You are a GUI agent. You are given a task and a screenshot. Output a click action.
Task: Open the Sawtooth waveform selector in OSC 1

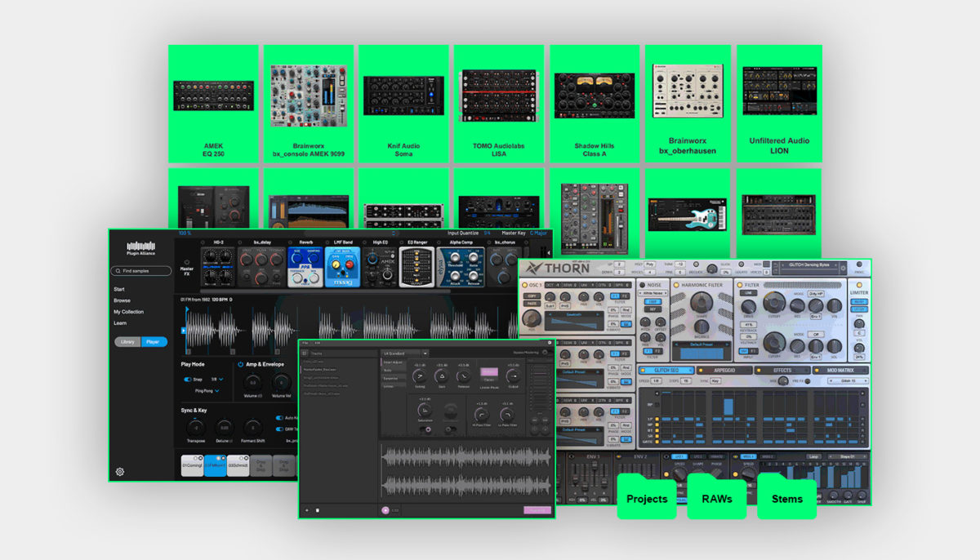tap(573, 314)
